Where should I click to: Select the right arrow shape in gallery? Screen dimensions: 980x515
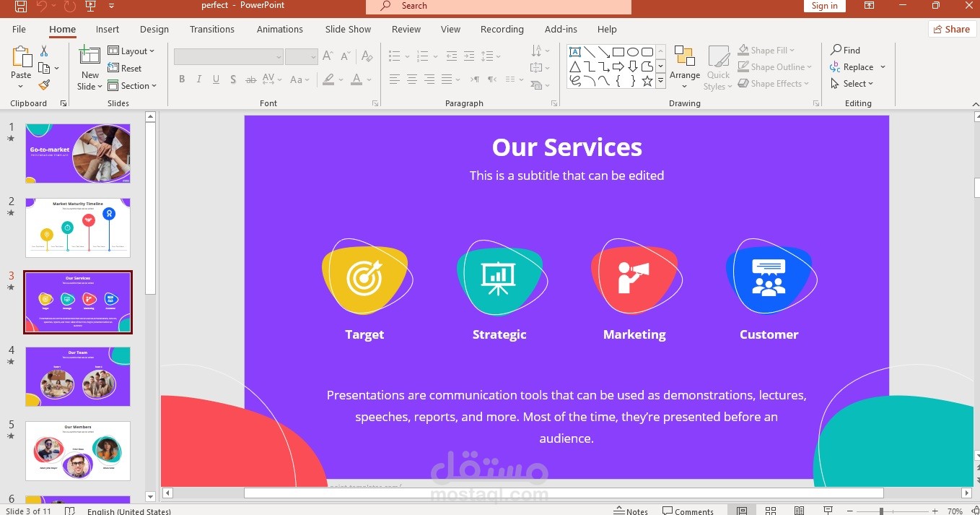pos(618,66)
